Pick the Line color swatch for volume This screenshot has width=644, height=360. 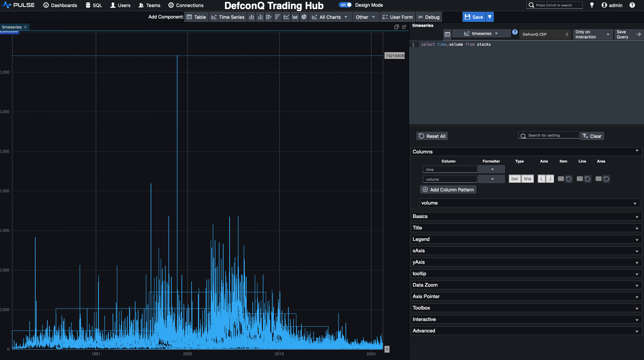click(x=580, y=179)
